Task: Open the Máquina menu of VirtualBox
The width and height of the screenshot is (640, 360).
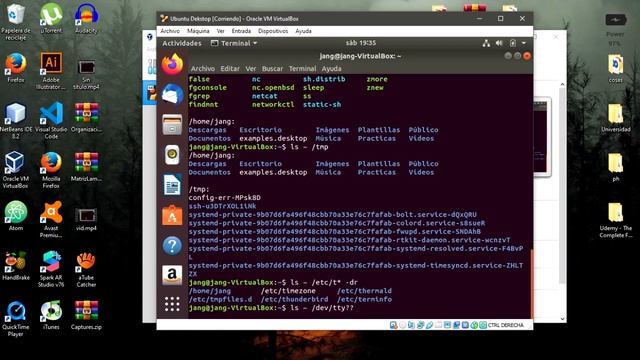Action: click(x=198, y=31)
